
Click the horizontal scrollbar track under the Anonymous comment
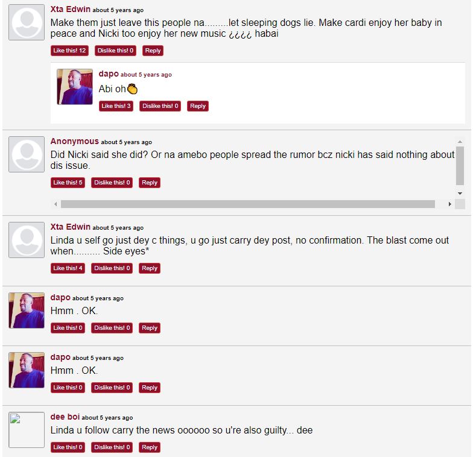click(248, 204)
